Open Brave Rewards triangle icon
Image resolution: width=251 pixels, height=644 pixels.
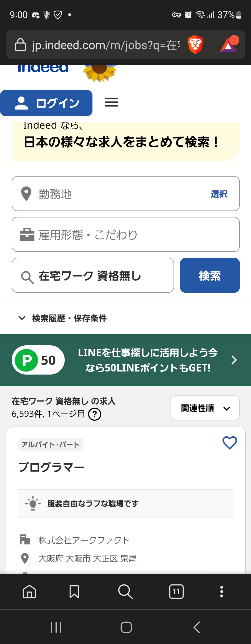229,44
